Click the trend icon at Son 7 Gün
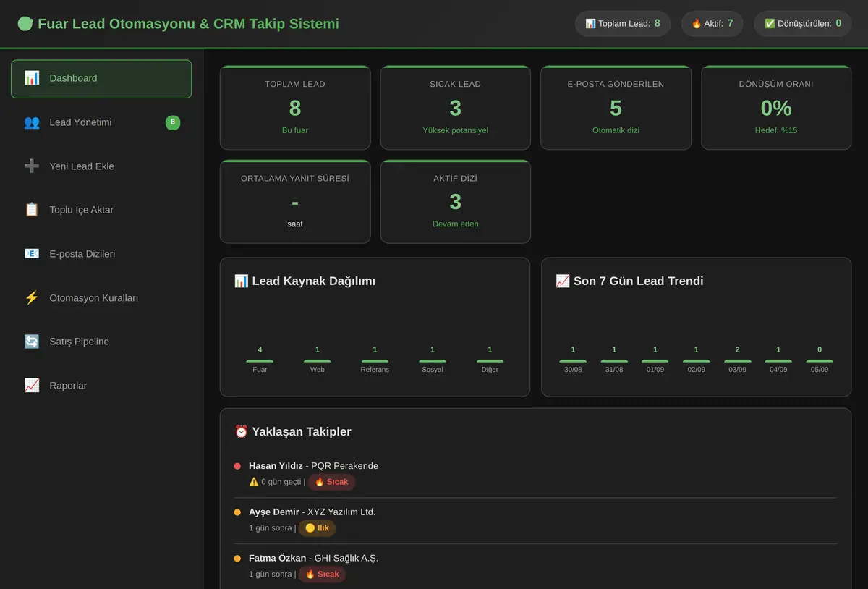Screen dimensions: 868x589 pyautogui.click(x=563, y=281)
